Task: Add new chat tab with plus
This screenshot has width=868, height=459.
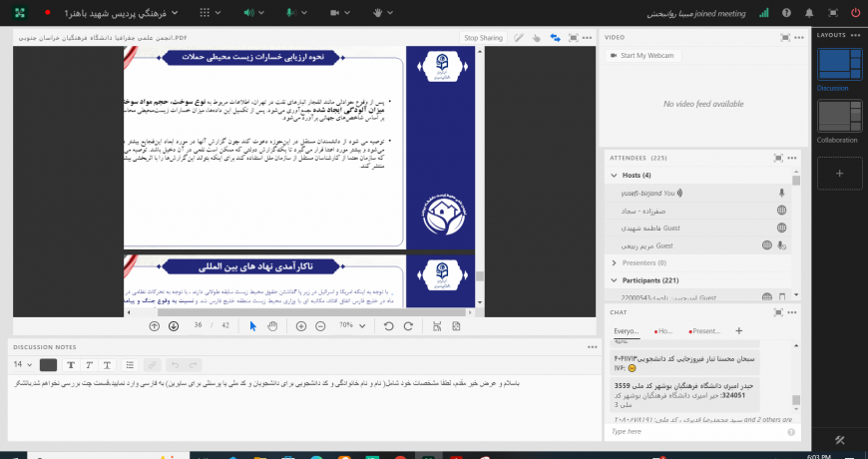Action: coord(738,331)
